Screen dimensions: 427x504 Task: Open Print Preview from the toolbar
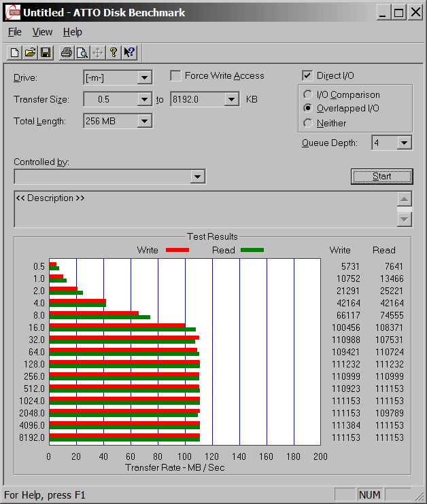tap(82, 52)
